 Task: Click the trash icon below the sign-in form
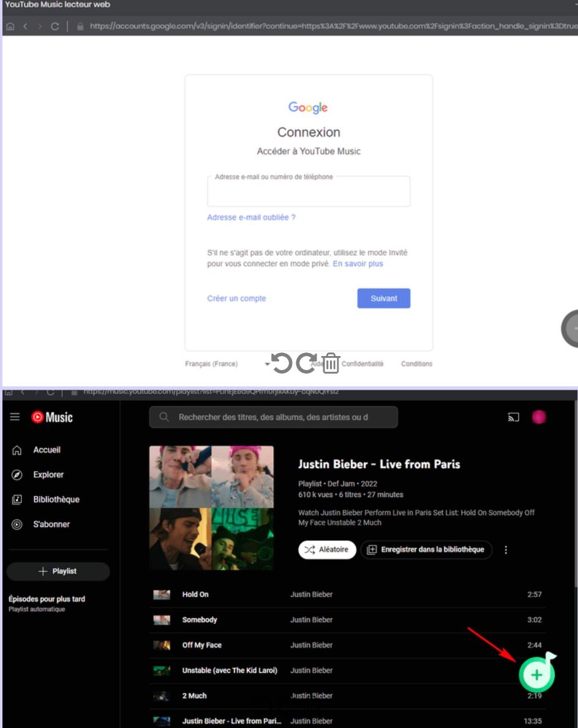[x=331, y=363]
